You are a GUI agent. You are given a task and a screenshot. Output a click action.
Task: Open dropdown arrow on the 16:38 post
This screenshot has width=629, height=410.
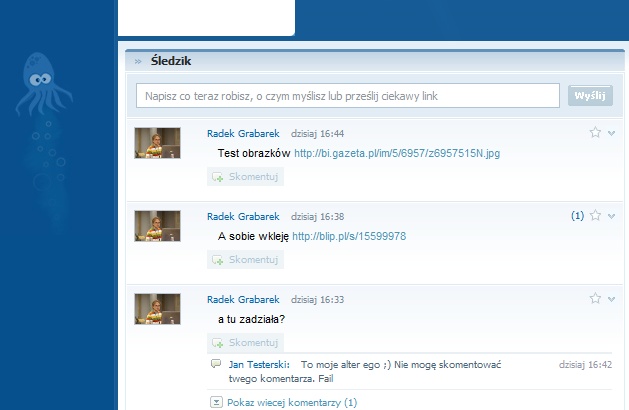pos(611,216)
